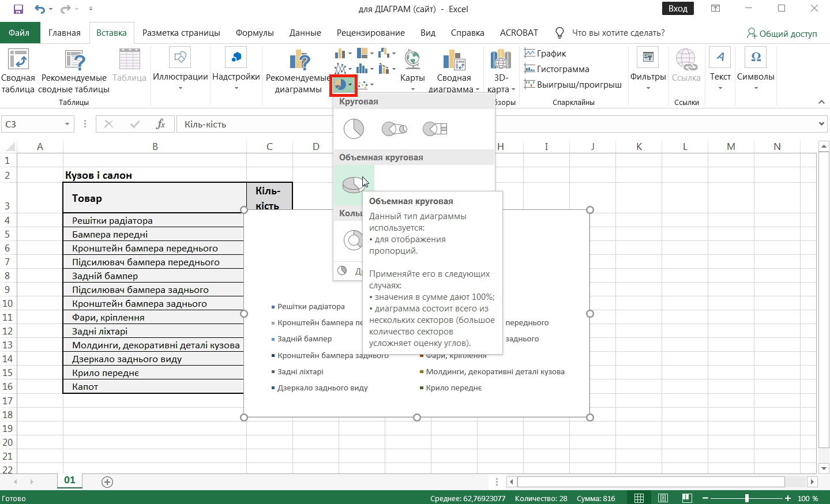Pick the bar-of-pie chart option
This screenshot has width=830, height=504.
(435, 129)
